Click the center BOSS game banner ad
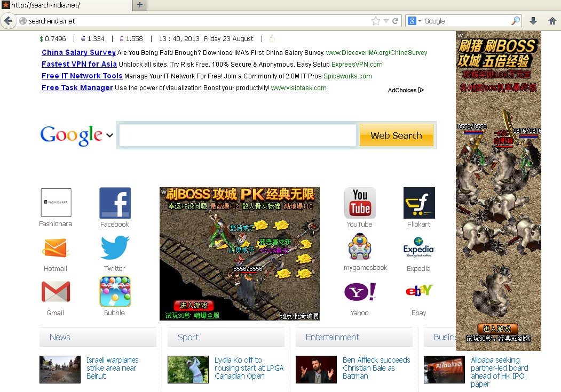 [x=239, y=254]
